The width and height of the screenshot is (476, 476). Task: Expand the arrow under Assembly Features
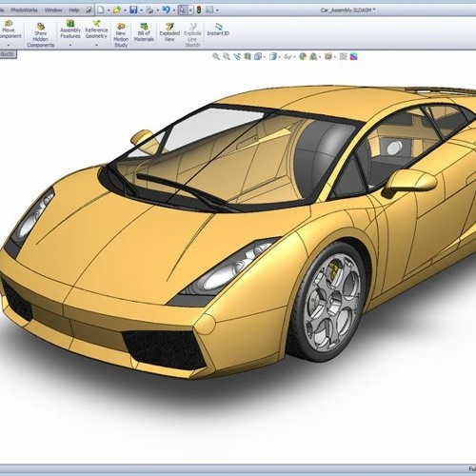click(x=70, y=45)
